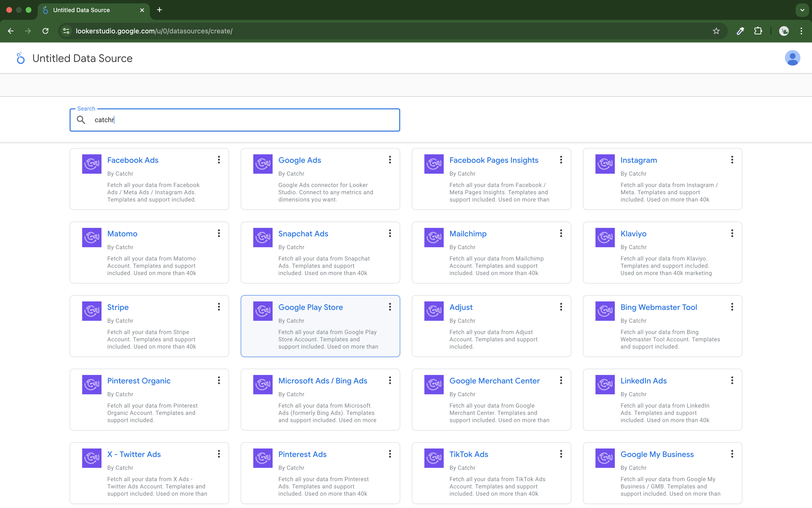Image resolution: width=812 pixels, height=508 pixels.
Task: Open Microsoft Ads / Bing Ads three-dot menu
Action: 390,381
